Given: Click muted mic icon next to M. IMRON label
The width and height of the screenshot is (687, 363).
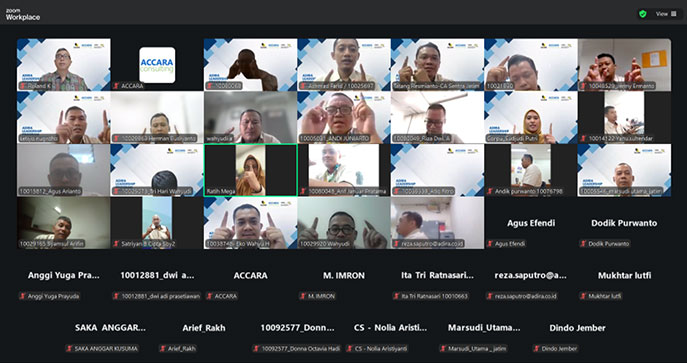Looking at the screenshot, I should (x=303, y=296).
